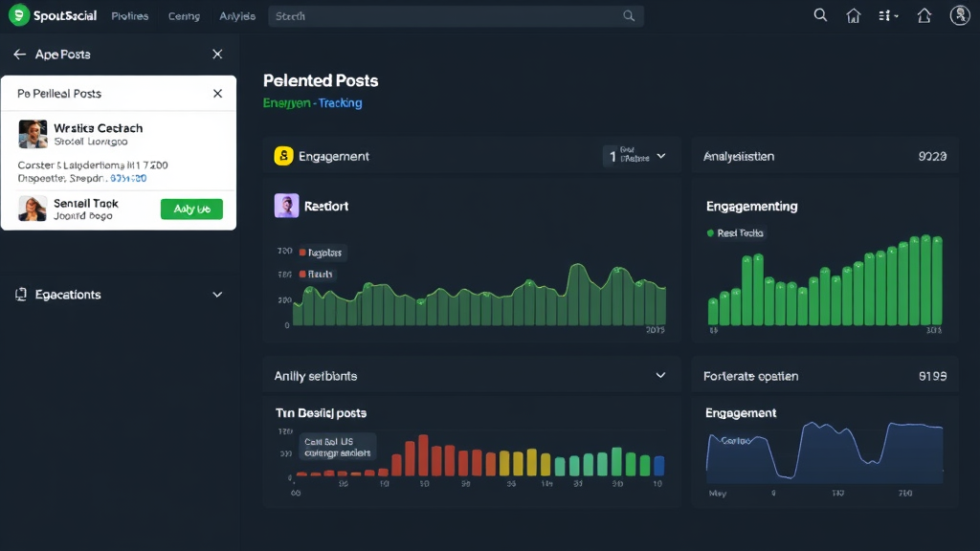Close the Pe Pelleal Posts popup
The width and height of the screenshot is (980, 551).
click(217, 94)
